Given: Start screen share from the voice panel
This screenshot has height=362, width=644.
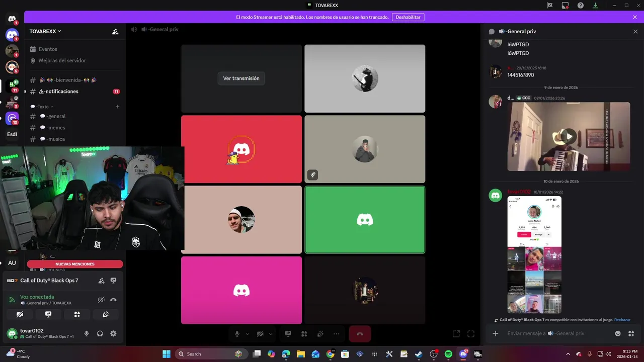Looking at the screenshot, I should tap(48, 314).
